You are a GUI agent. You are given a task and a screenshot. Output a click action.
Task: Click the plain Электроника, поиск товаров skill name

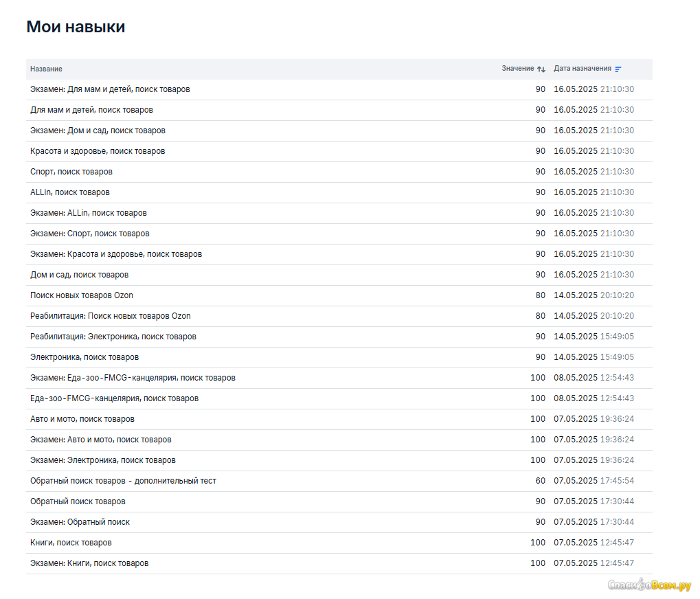coord(84,357)
